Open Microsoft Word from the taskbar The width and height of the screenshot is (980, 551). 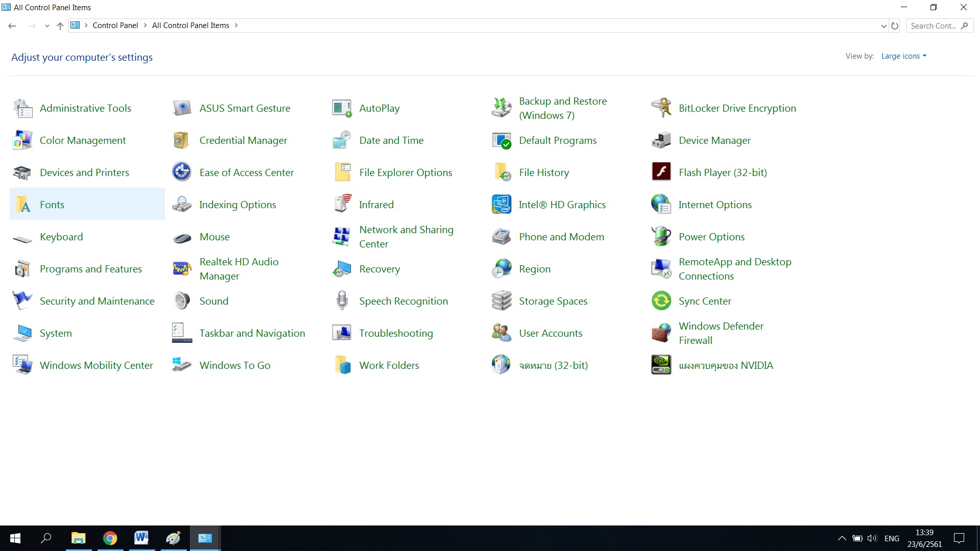coord(141,538)
